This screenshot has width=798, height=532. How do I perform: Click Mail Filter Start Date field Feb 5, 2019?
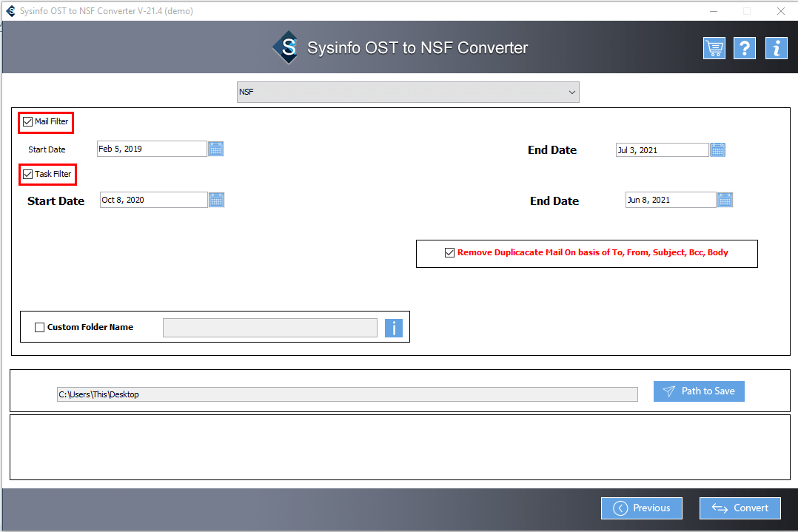pos(152,149)
